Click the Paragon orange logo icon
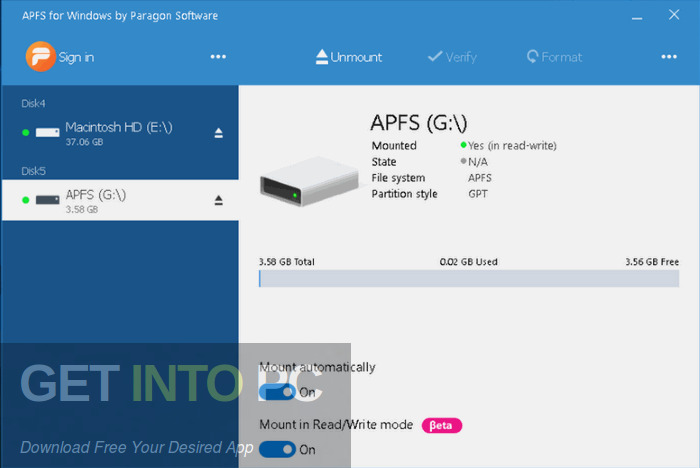This screenshot has width=700, height=468. coord(40,56)
